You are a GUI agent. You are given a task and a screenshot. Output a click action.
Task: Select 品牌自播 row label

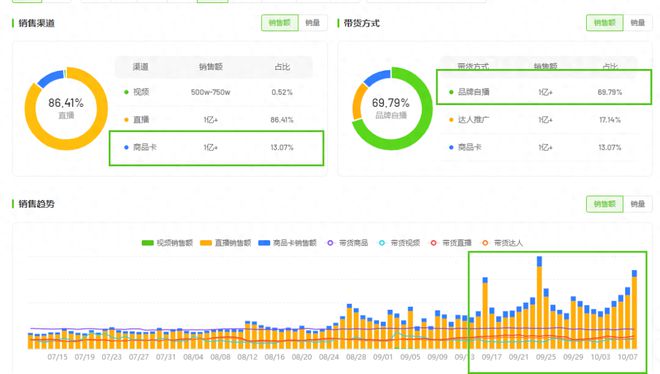coord(474,92)
